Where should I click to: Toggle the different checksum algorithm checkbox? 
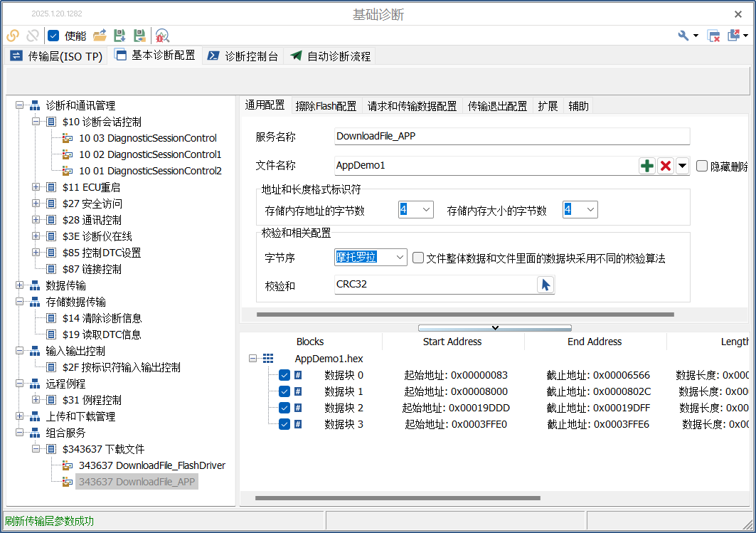418,258
